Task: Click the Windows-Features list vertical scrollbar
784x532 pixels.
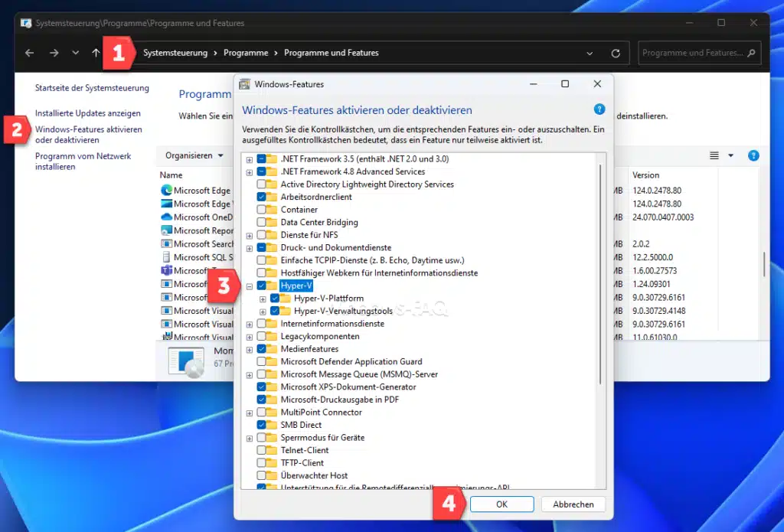Action: coord(600,274)
